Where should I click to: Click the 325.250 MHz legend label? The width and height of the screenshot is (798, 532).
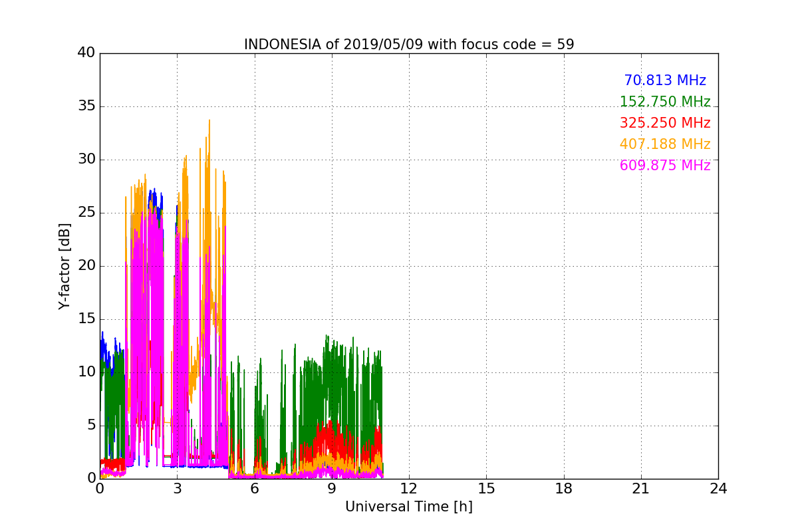click(665, 123)
